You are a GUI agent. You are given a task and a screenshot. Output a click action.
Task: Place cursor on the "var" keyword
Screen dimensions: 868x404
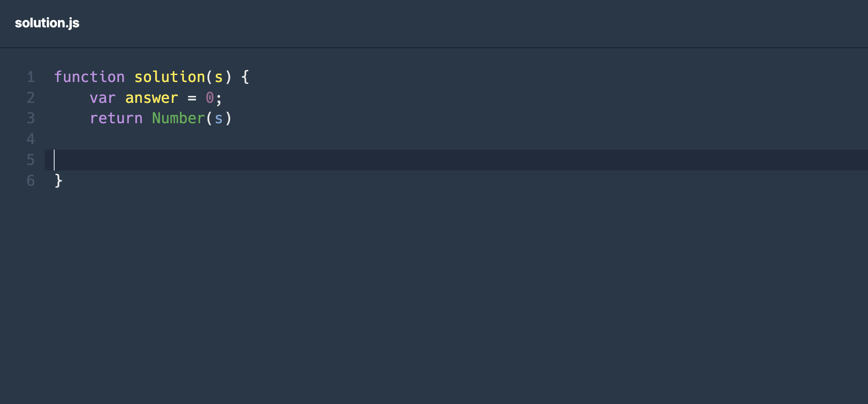(102, 98)
